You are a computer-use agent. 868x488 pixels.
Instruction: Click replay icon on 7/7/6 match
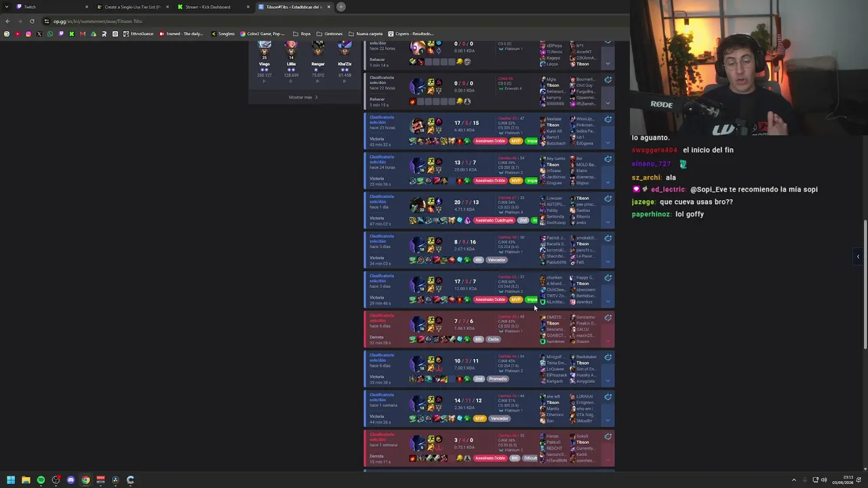608,317
